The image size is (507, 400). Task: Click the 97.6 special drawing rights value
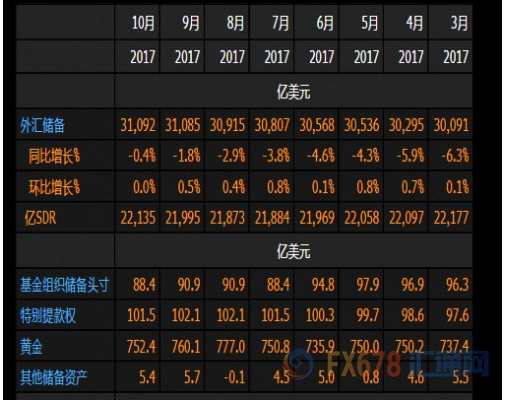458,315
